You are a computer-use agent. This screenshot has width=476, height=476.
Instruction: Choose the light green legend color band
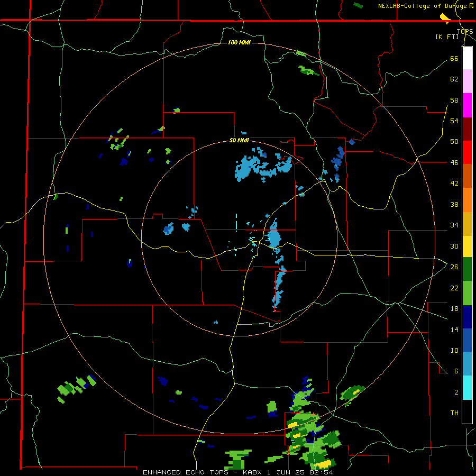[x=467, y=293]
